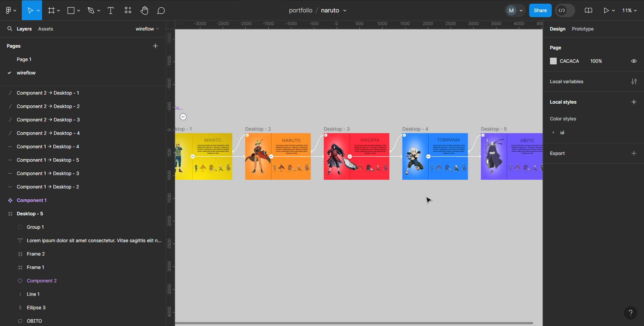Switch to the Prototype tab
The width and height of the screenshot is (644, 326).
click(583, 29)
